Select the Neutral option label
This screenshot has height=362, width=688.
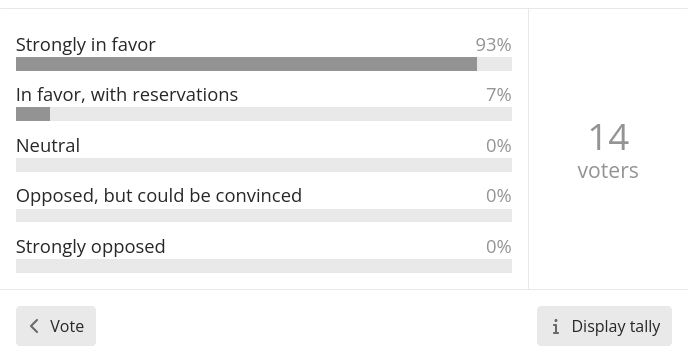48,146
